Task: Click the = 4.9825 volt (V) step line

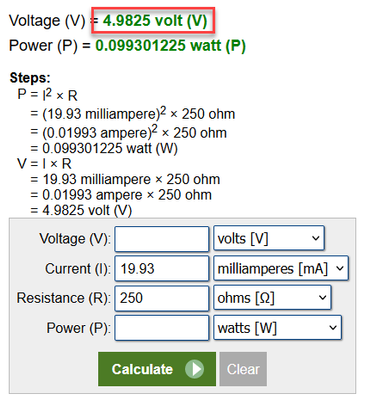Action: pos(81,210)
